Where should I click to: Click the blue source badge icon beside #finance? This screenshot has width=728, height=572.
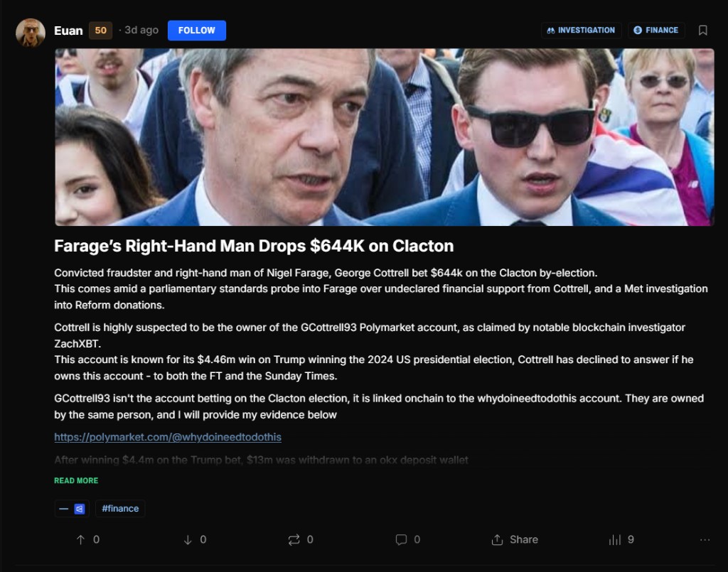pos(80,509)
